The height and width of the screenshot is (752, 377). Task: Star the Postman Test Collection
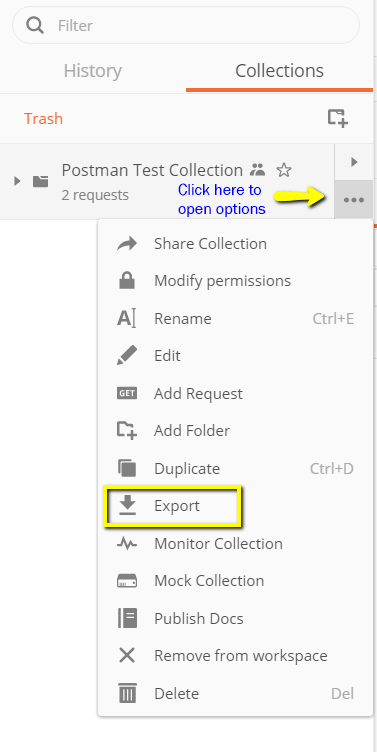(284, 170)
